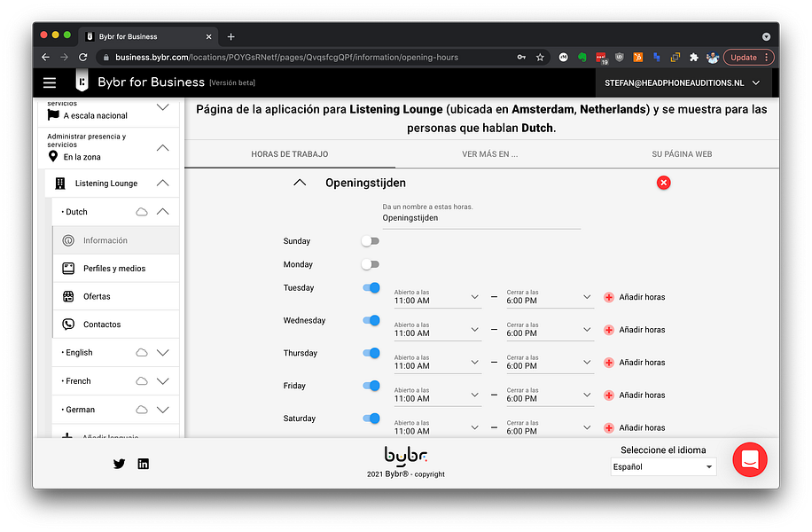Click the German cloud icon
Image resolution: width=812 pixels, height=532 pixels.
click(141, 410)
